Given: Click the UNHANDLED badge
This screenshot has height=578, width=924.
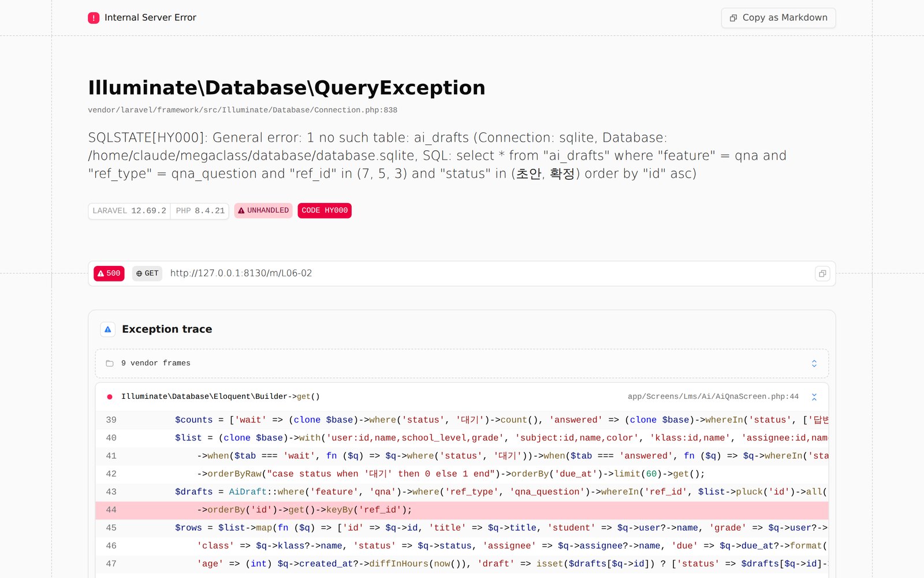Looking at the screenshot, I should [x=263, y=211].
